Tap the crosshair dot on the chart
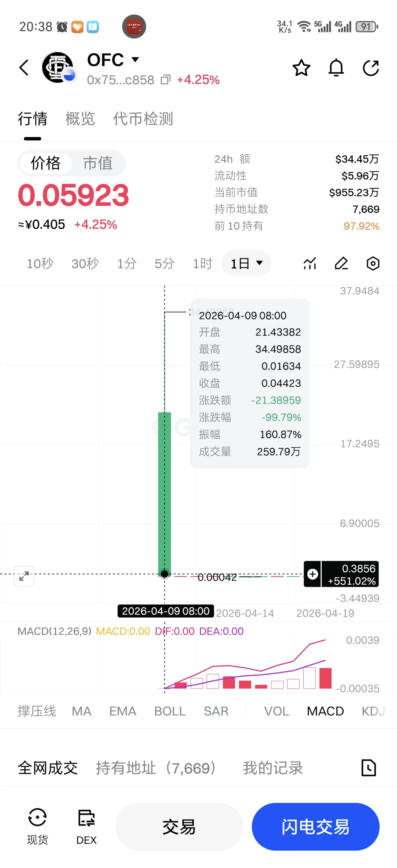Image resolution: width=397 pixels, height=868 pixels. [164, 574]
